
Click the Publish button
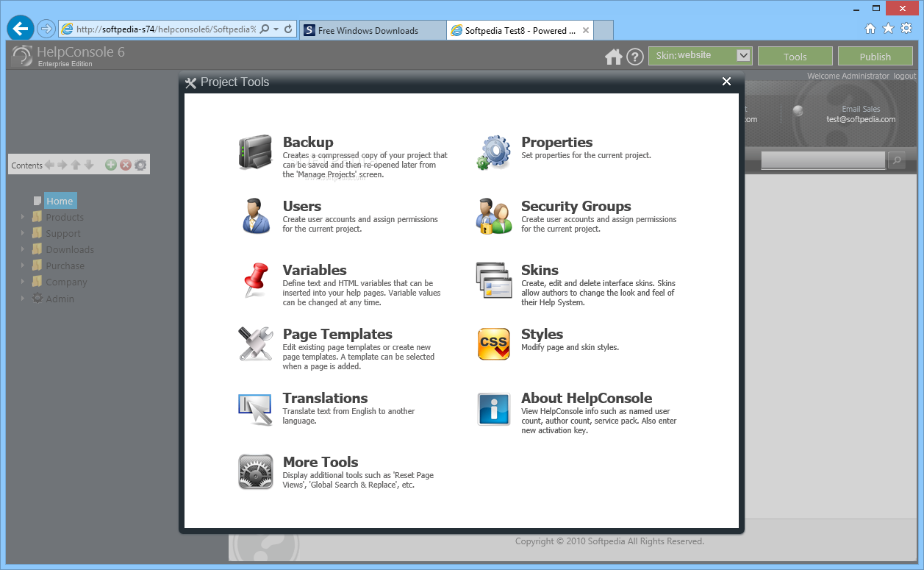875,56
